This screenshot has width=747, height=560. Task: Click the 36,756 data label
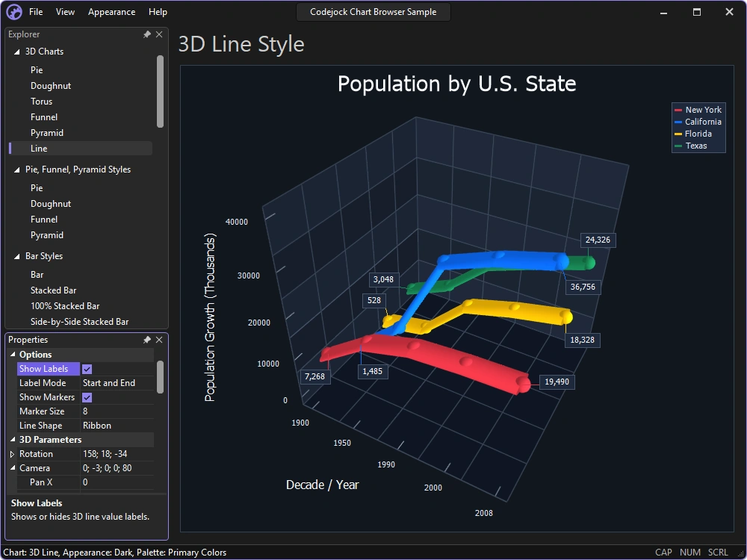pyautogui.click(x=583, y=287)
